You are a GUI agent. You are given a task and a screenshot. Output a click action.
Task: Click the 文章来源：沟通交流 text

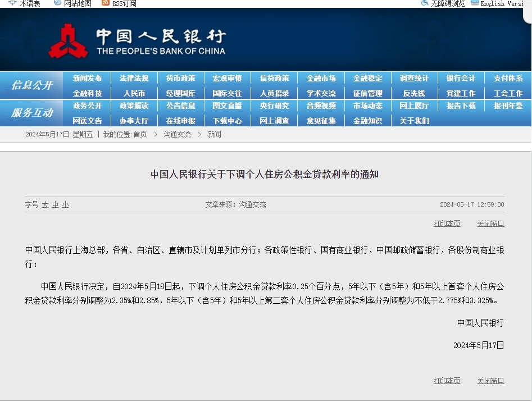[235, 205]
